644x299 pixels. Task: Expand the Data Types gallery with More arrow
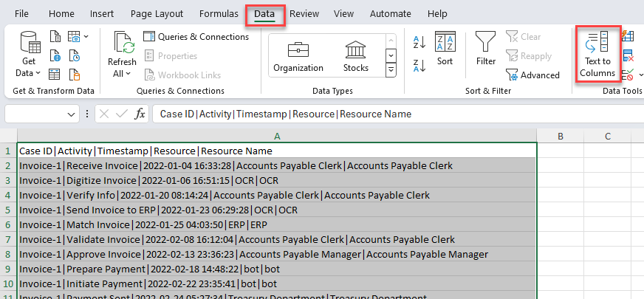[391, 69]
